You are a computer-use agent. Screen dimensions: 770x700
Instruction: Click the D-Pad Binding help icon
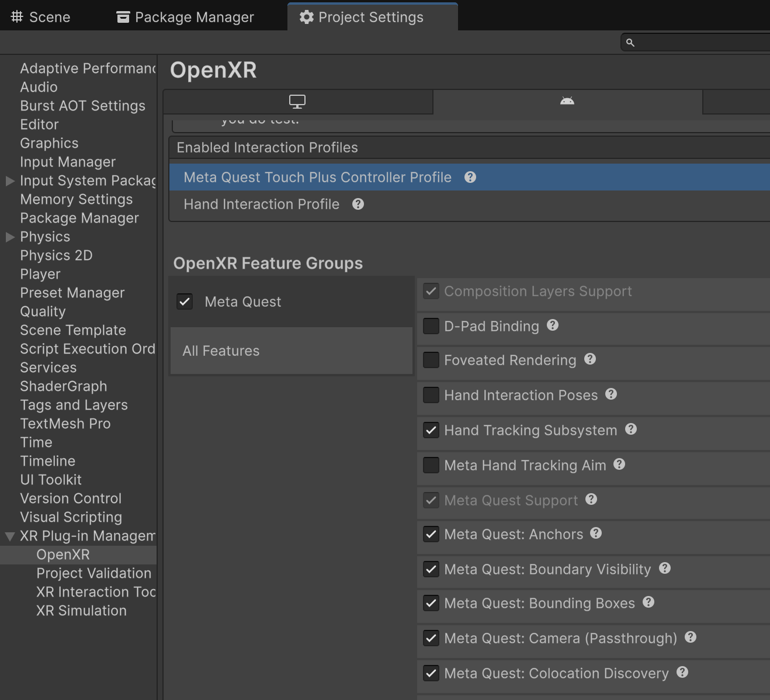pyautogui.click(x=553, y=325)
